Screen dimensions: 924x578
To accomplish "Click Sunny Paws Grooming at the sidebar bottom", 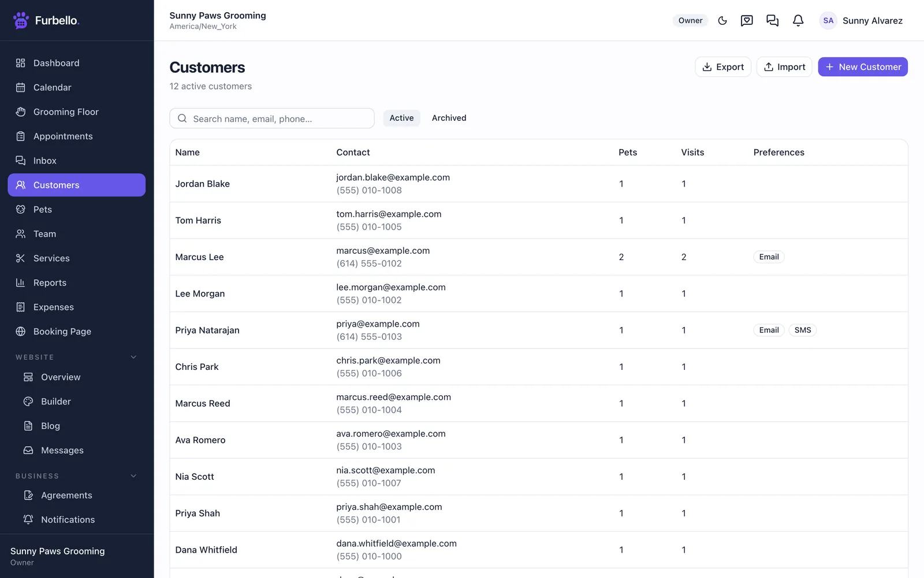I will tap(58, 551).
